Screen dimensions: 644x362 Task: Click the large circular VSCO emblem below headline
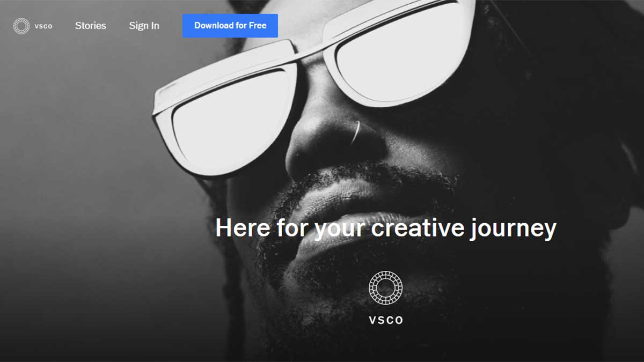pyautogui.click(x=385, y=288)
